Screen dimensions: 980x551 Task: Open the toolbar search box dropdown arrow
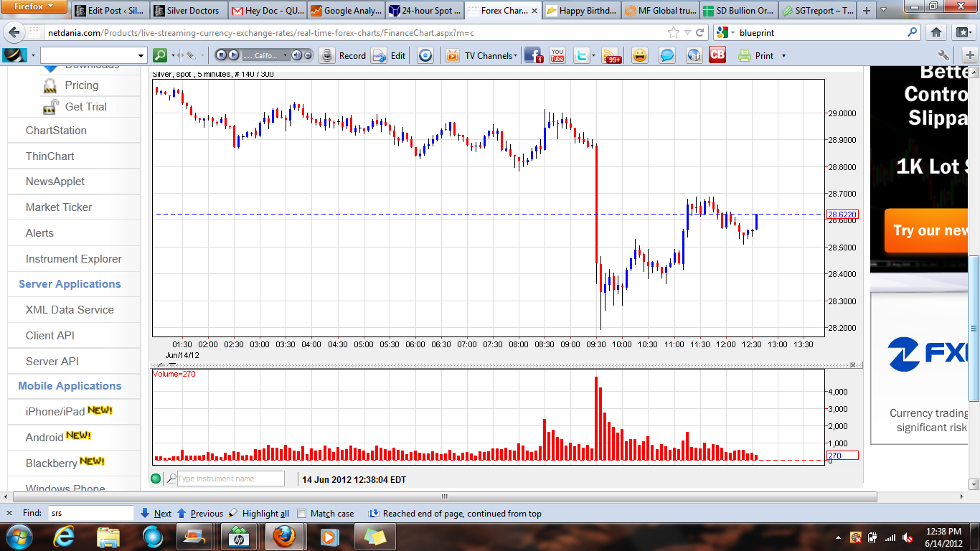(x=141, y=55)
